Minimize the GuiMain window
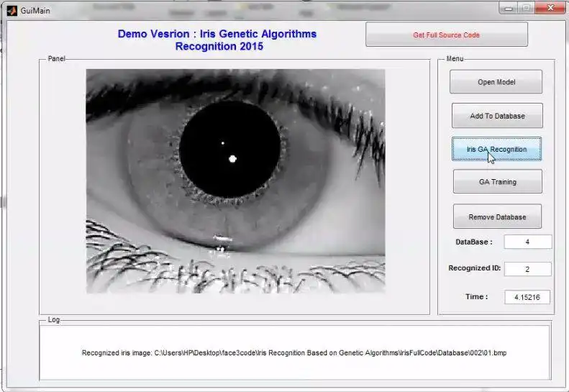Viewport: 569px width, 392px height. coord(509,8)
